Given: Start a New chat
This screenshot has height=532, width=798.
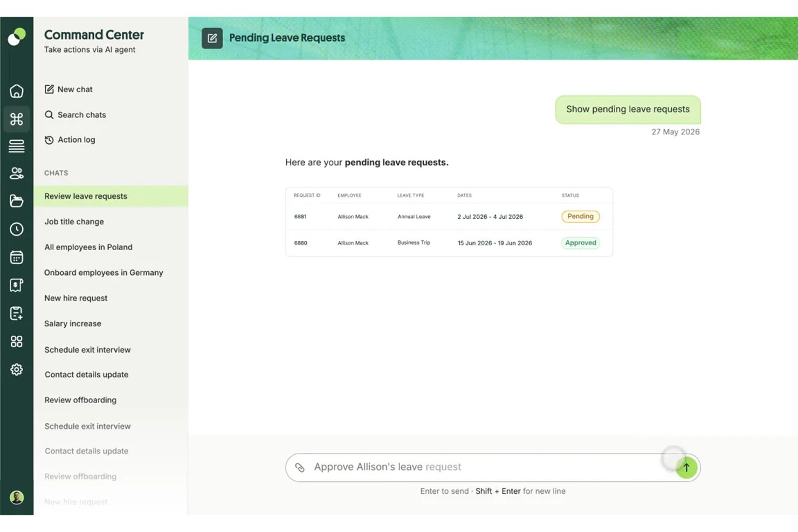Looking at the screenshot, I should 68,89.
